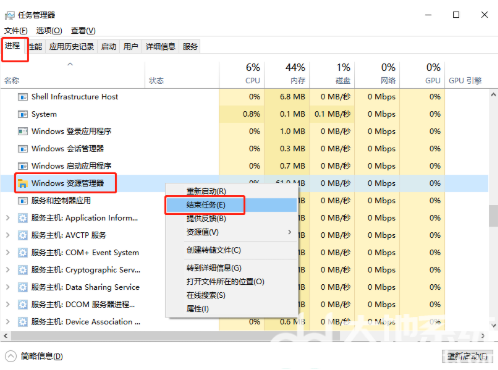Sort by the 内存 column header
Image resolution: width=498 pixels, height=370 pixels.
[287, 74]
